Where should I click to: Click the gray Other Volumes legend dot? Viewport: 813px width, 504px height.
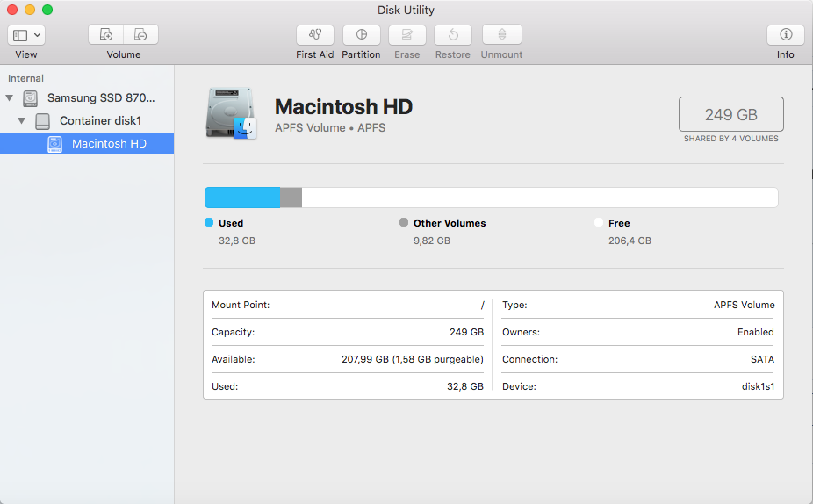pos(404,222)
